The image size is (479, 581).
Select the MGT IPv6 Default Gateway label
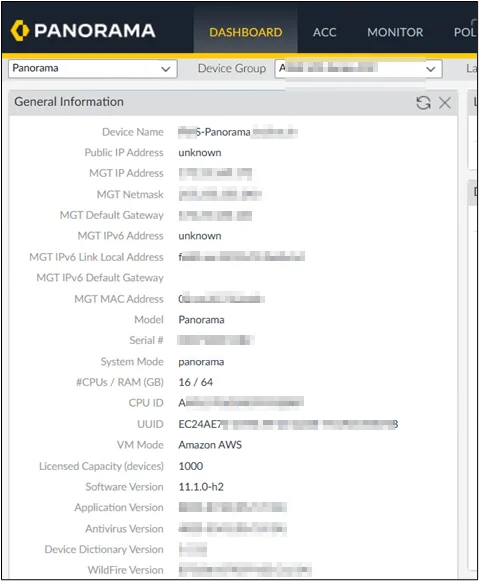click(100, 278)
